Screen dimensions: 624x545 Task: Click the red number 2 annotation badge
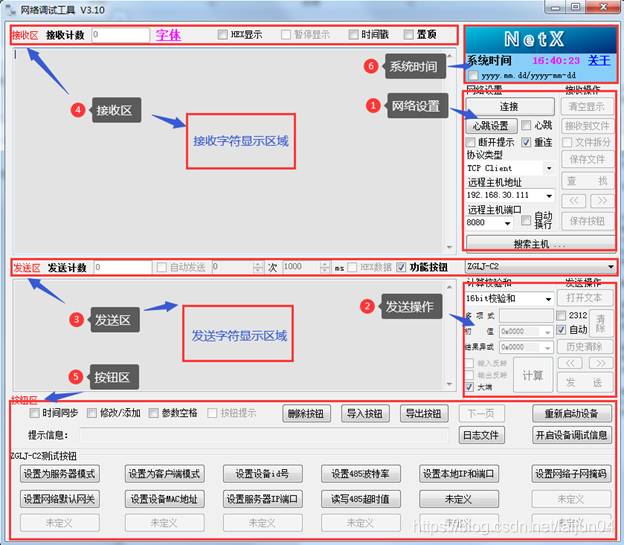[x=367, y=306]
